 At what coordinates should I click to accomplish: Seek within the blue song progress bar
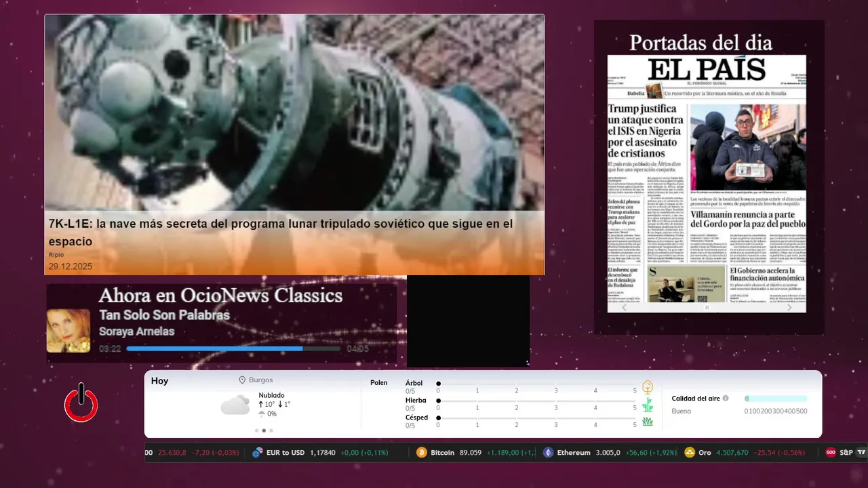point(234,348)
